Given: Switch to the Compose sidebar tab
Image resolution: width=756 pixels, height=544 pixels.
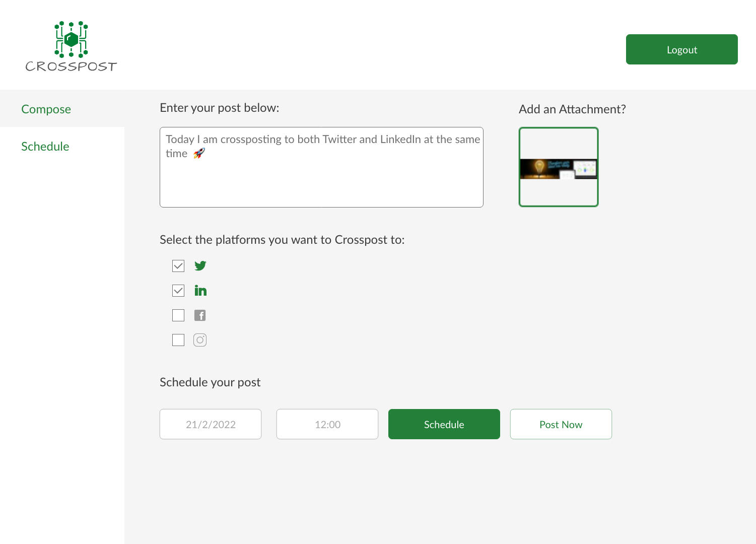Looking at the screenshot, I should [46, 109].
